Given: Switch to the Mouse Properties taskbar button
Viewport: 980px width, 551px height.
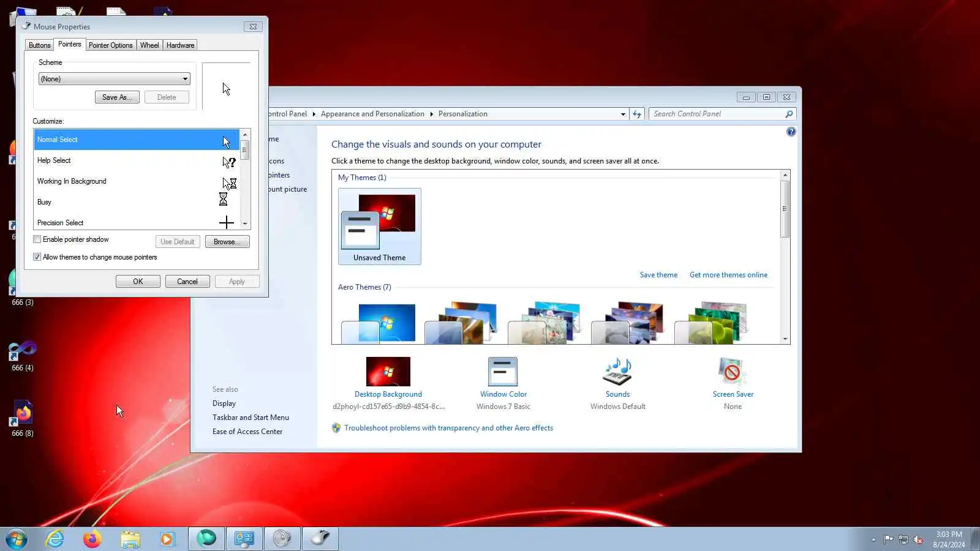Looking at the screenshot, I should point(320,539).
